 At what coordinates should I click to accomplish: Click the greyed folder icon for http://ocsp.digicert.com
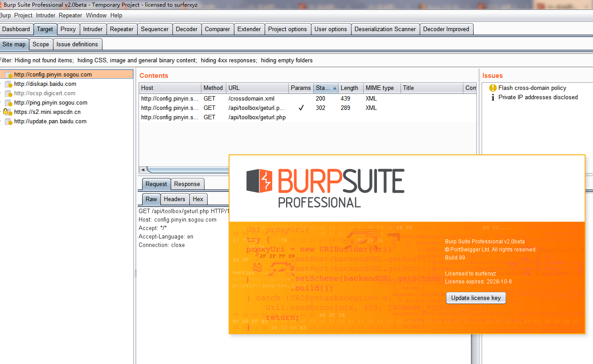8,93
